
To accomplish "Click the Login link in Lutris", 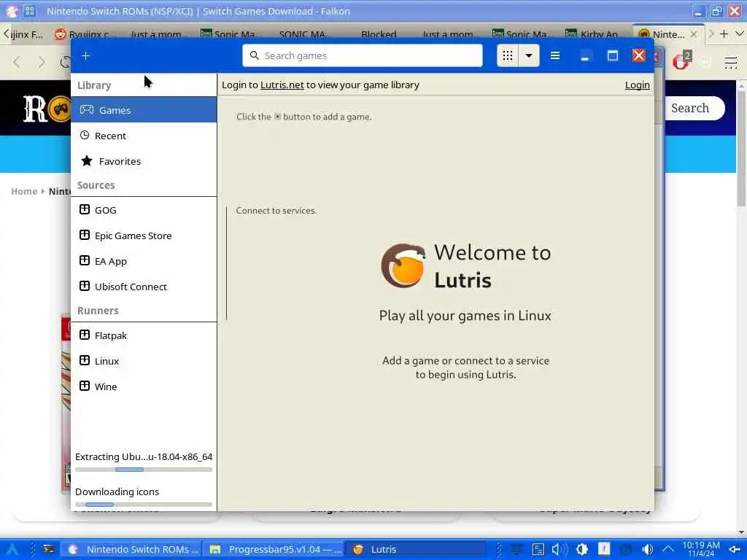I will tap(637, 85).
